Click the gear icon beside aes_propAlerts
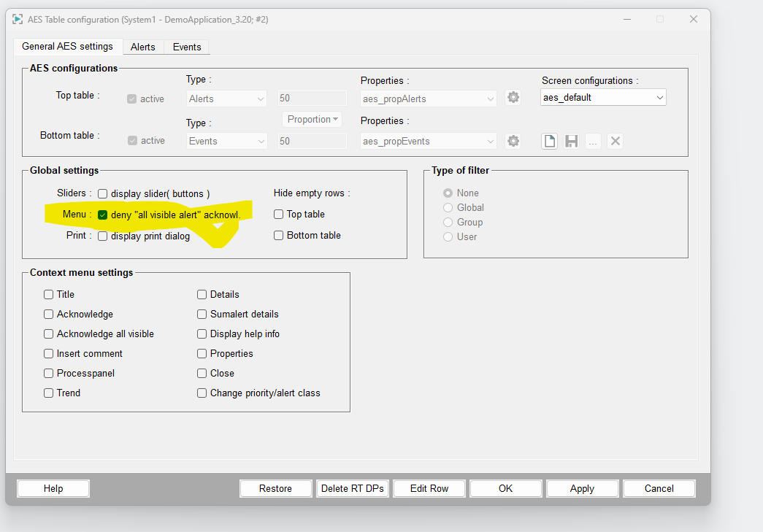Screen dimensions: 763x532 pos(513,98)
